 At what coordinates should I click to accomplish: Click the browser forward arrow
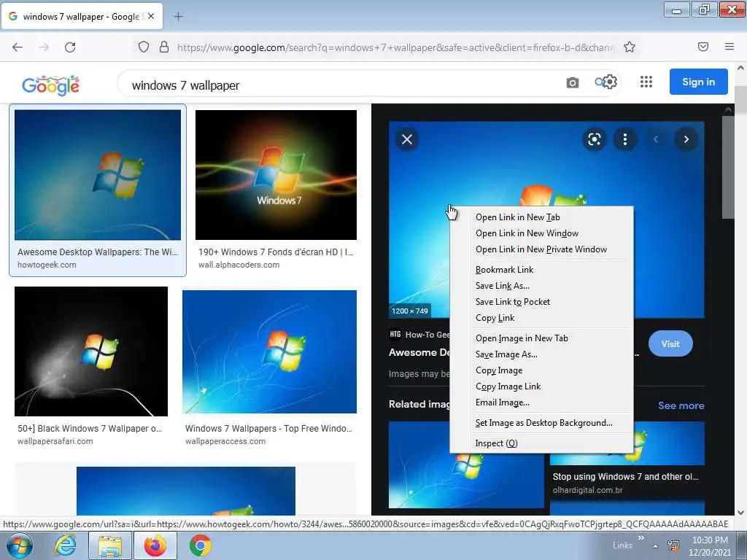pos(44,47)
